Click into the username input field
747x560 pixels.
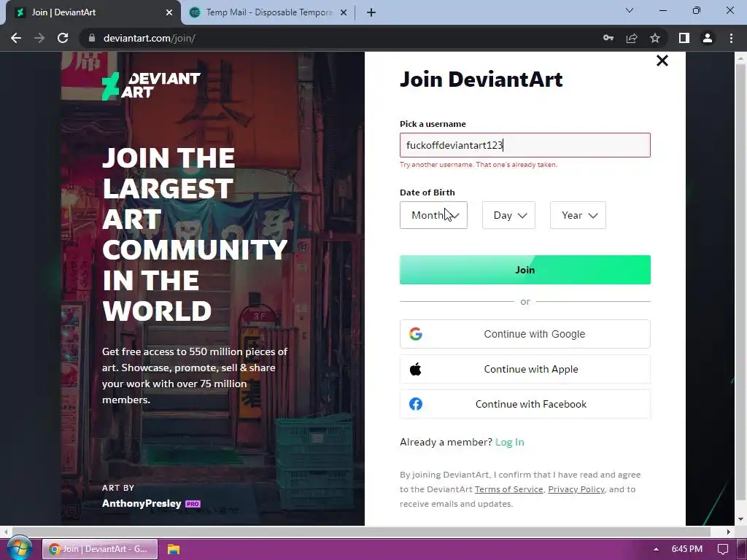(525, 145)
